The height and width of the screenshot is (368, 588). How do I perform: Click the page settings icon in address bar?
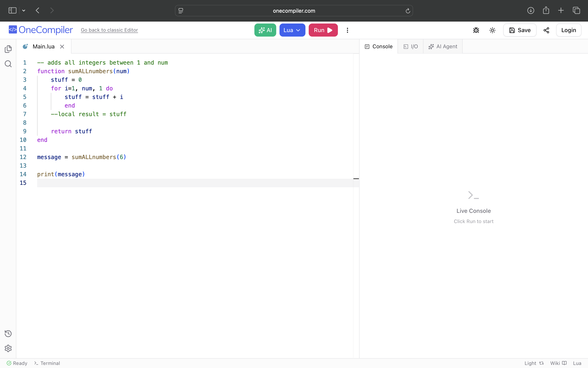pos(181,11)
